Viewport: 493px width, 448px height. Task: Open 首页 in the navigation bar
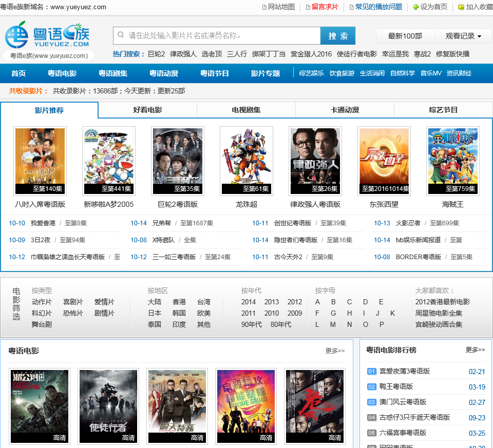pyautogui.click(x=18, y=73)
